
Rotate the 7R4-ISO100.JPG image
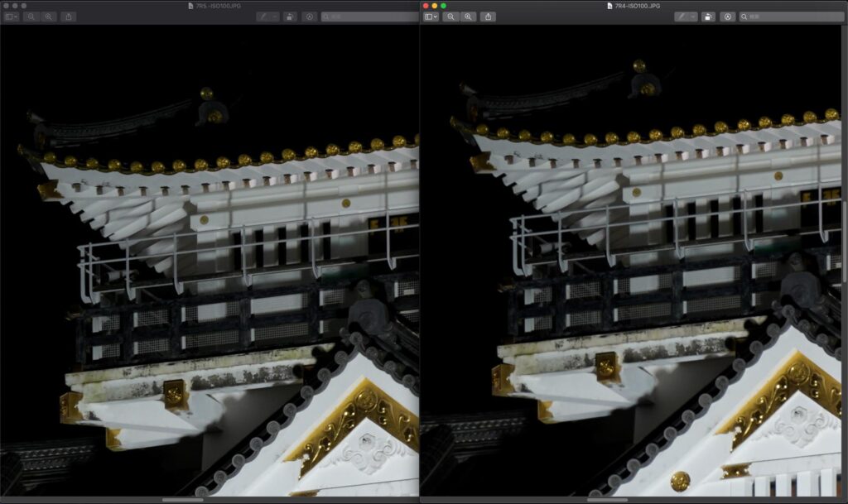[709, 17]
